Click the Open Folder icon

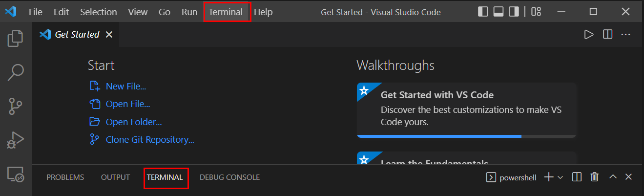94,122
